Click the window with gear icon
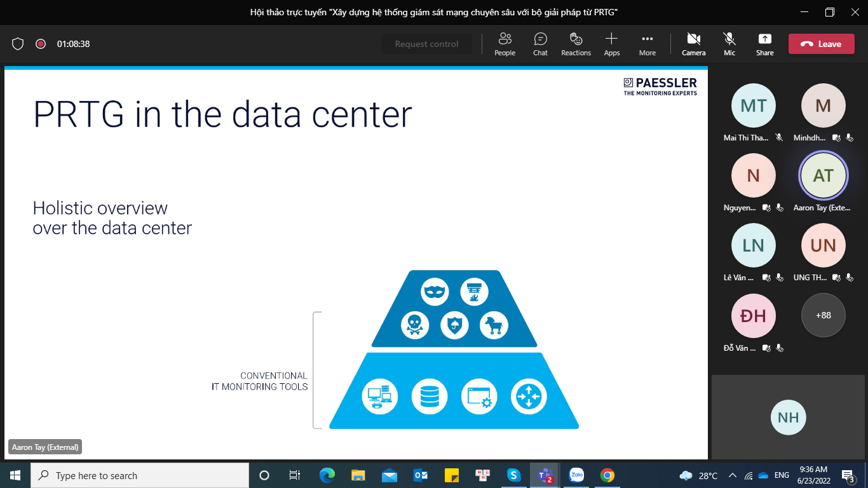Image resolution: width=868 pixels, height=488 pixels. coord(479,396)
